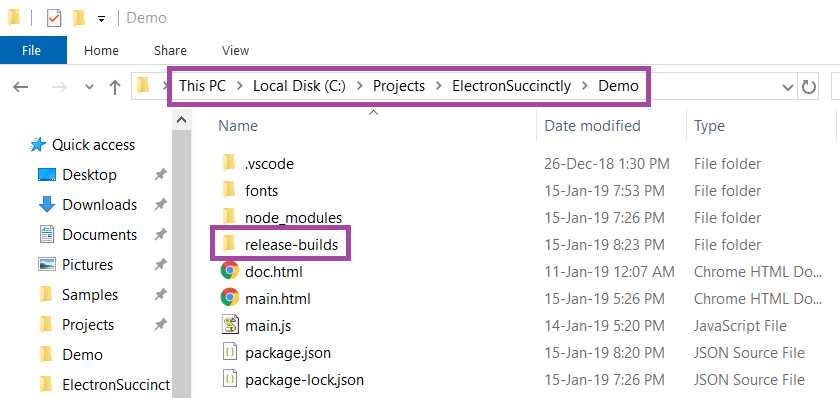Click Projects breadcrumb in address bar
The image size is (840, 398).
[399, 86]
